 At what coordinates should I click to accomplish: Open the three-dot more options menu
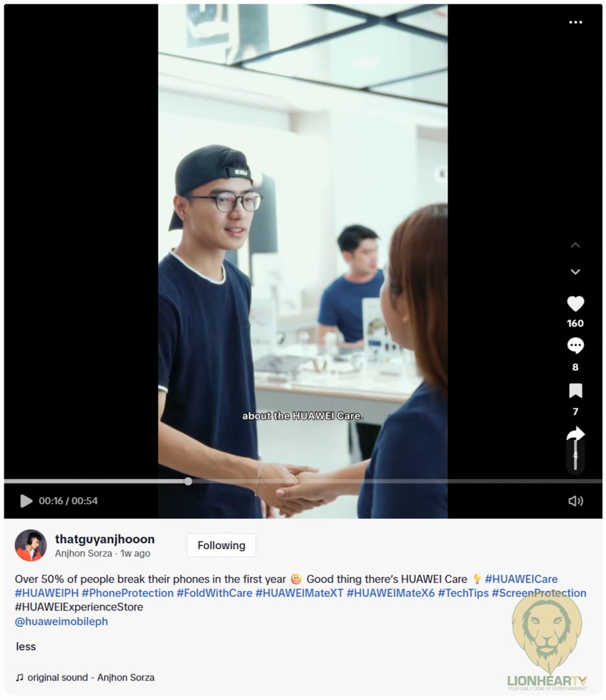[575, 22]
